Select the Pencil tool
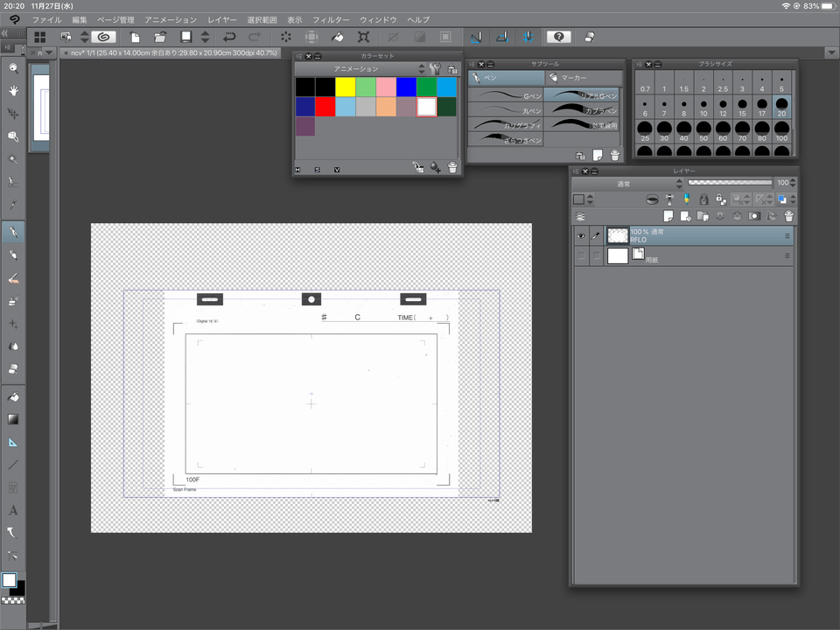The width and height of the screenshot is (840, 630). click(x=13, y=255)
